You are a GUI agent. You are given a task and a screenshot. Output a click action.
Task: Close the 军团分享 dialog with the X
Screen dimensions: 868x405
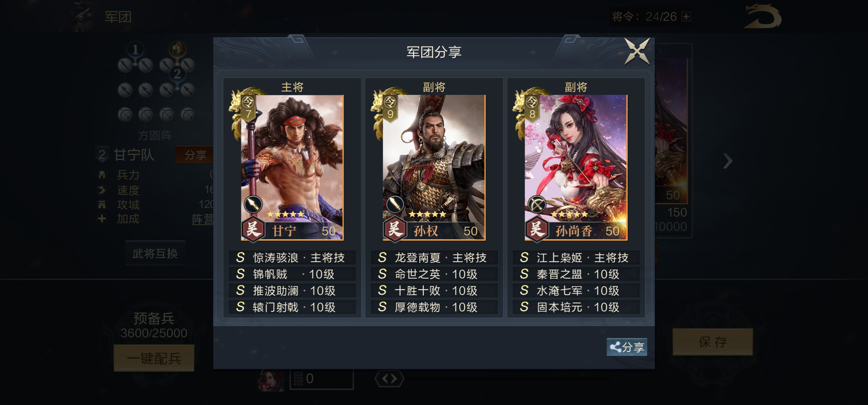[x=637, y=51]
